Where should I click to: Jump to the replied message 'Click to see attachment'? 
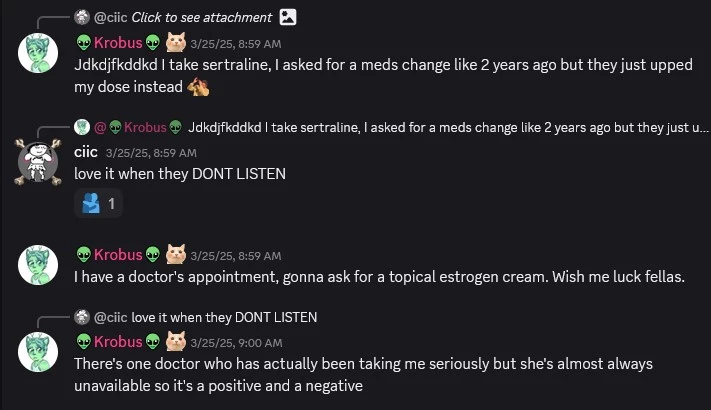[202, 17]
